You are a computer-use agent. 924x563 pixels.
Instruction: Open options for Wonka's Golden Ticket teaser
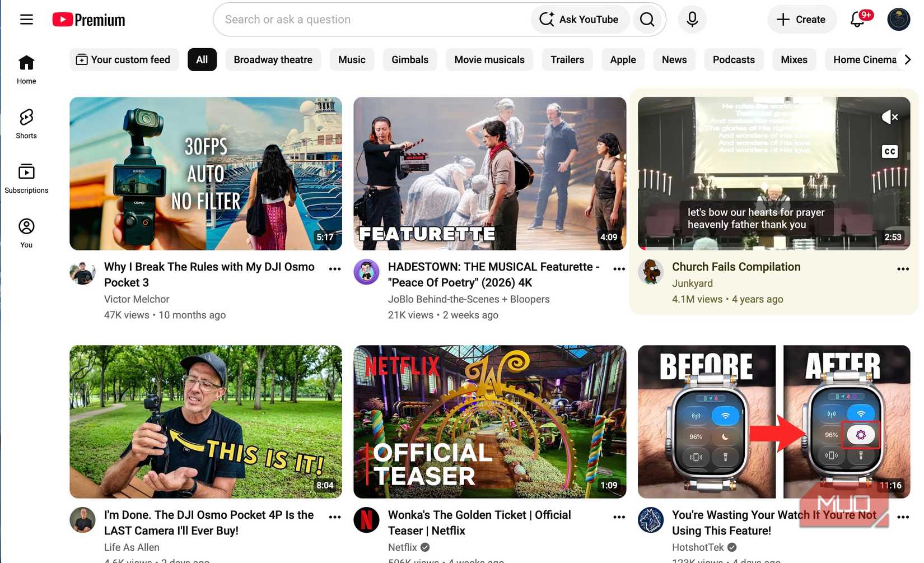[x=619, y=517]
